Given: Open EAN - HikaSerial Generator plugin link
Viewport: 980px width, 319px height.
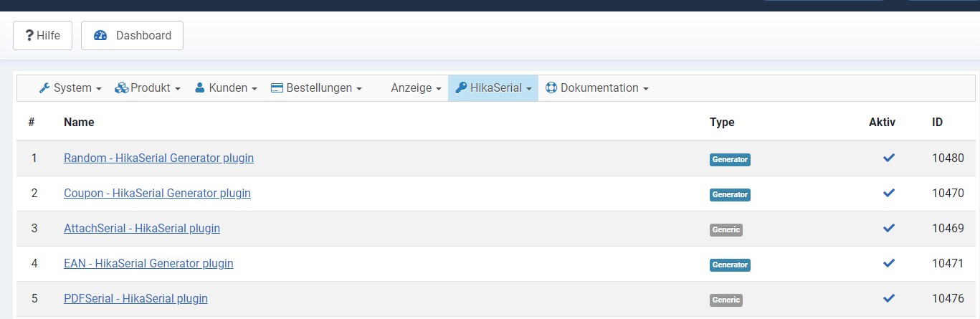Looking at the screenshot, I should (x=148, y=264).
